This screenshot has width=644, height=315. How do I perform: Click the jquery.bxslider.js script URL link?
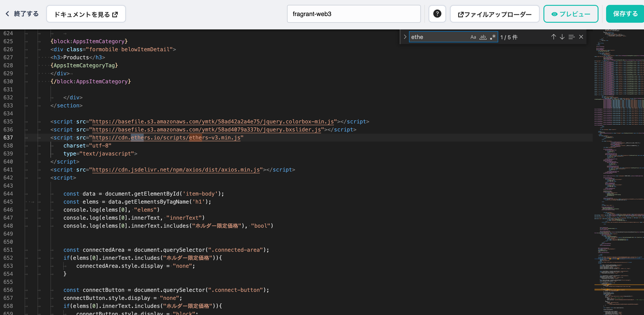(x=206, y=130)
